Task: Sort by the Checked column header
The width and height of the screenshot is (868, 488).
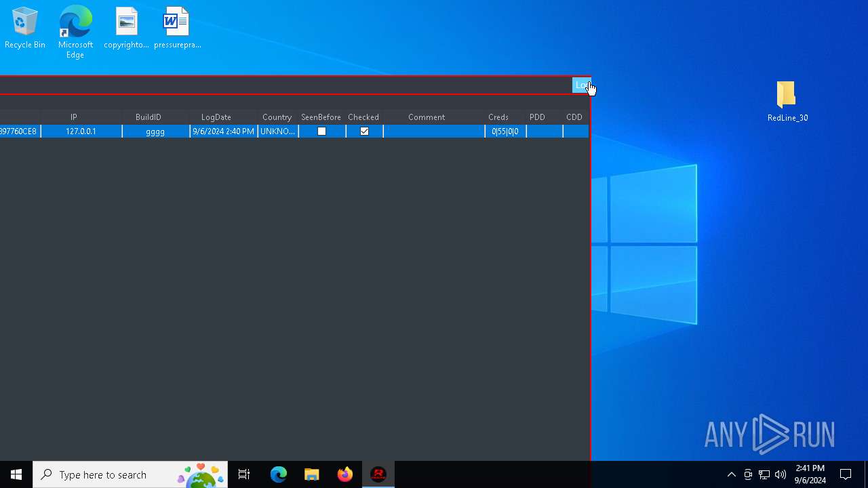Action: [363, 117]
